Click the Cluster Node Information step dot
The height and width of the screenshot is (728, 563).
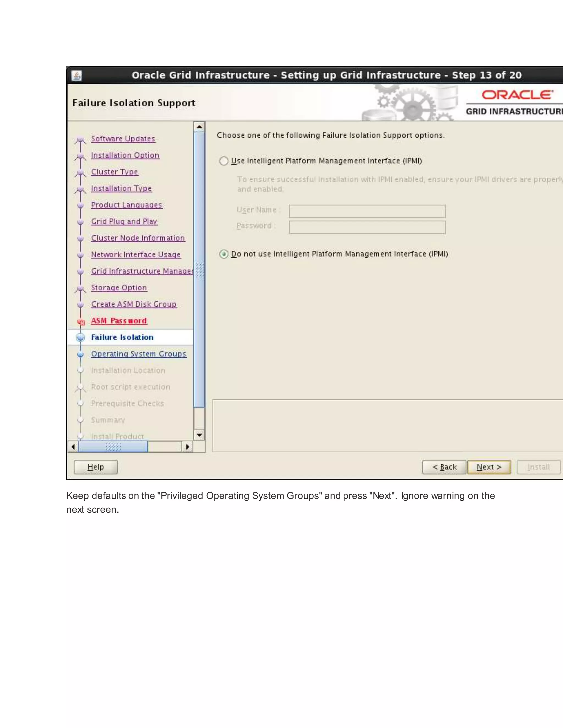point(80,239)
